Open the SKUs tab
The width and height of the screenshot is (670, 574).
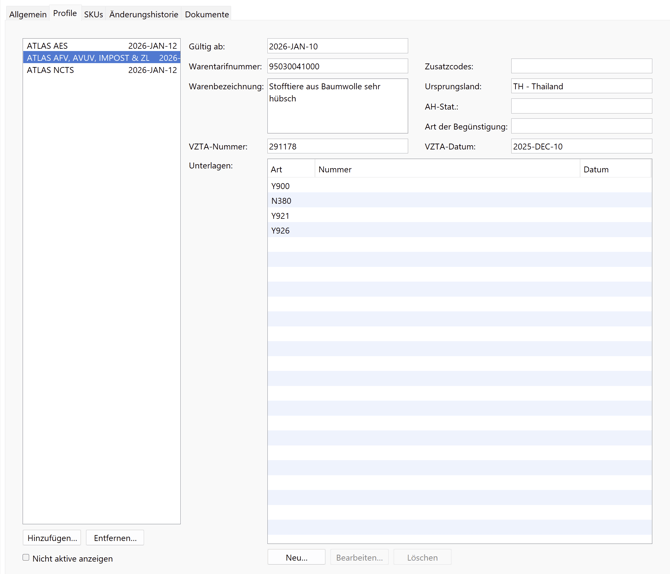(x=93, y=14)
